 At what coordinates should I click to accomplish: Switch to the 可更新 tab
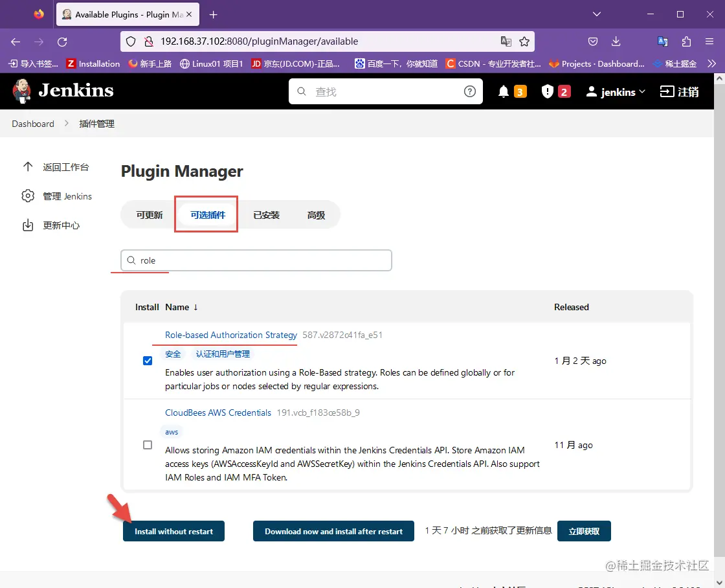150,215
